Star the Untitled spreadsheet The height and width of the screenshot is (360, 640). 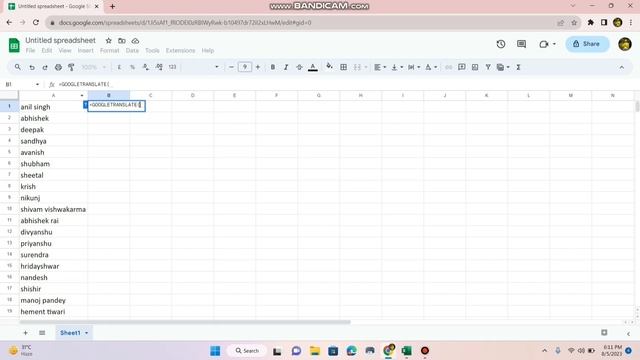coord(109,40)
